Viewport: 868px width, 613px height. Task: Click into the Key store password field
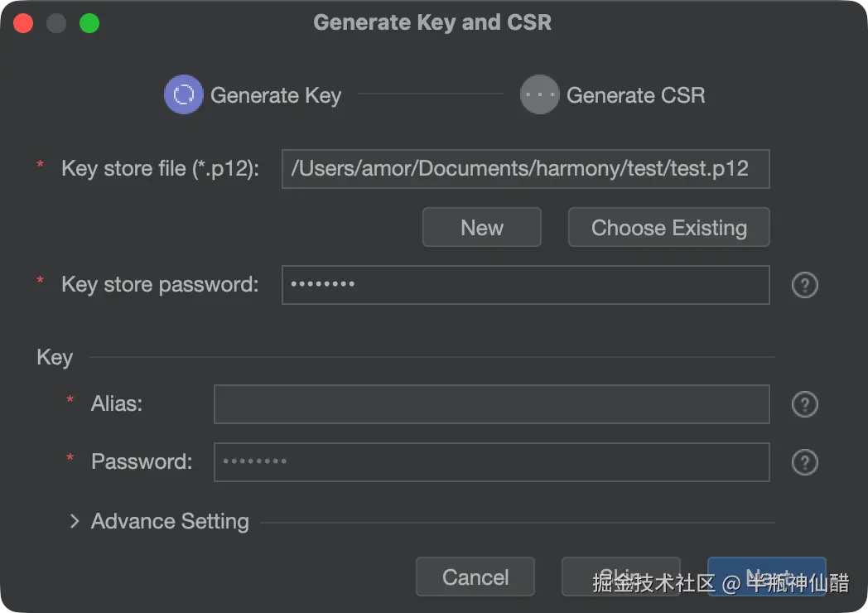point(525,285)
